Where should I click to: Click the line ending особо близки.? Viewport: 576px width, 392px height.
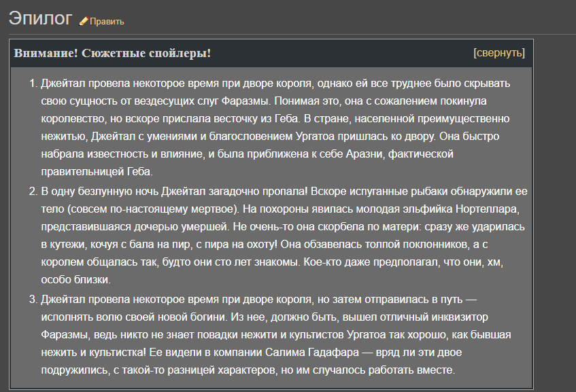[75, 280]
